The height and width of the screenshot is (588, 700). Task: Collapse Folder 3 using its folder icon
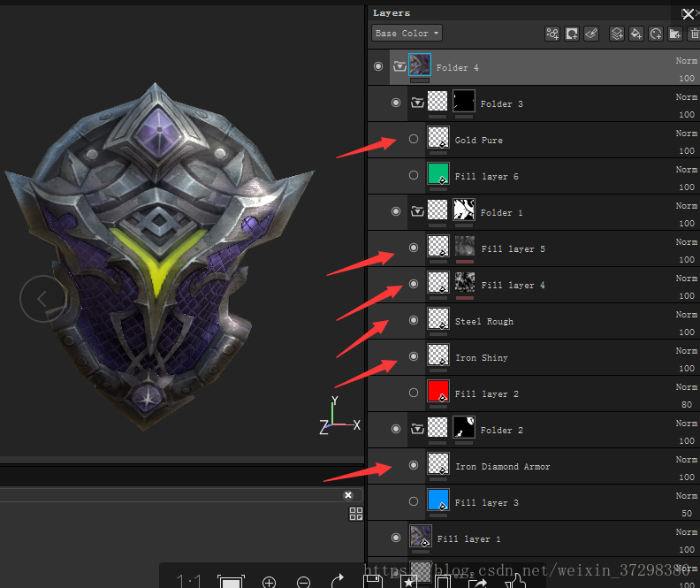tap(417, 103)
